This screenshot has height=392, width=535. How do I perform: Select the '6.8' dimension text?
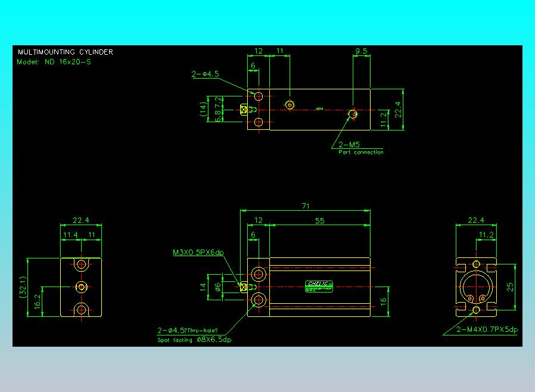217,116
